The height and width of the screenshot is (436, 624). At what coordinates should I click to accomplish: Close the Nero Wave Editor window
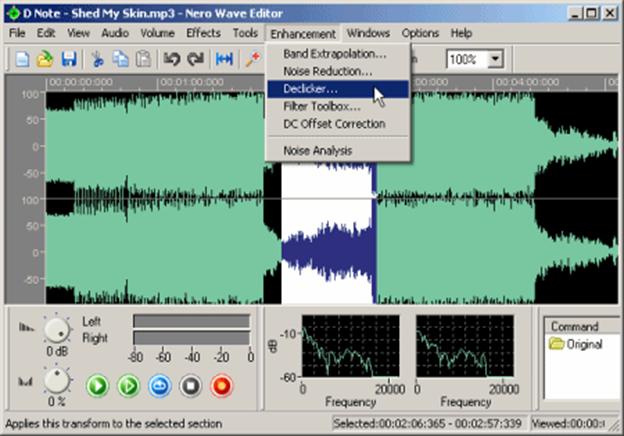610,14
